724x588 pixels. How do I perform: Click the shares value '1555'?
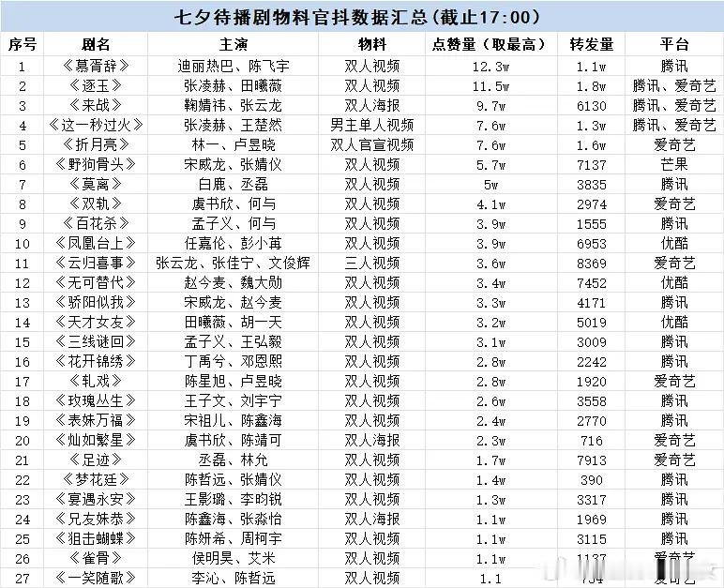pos(592,224)
